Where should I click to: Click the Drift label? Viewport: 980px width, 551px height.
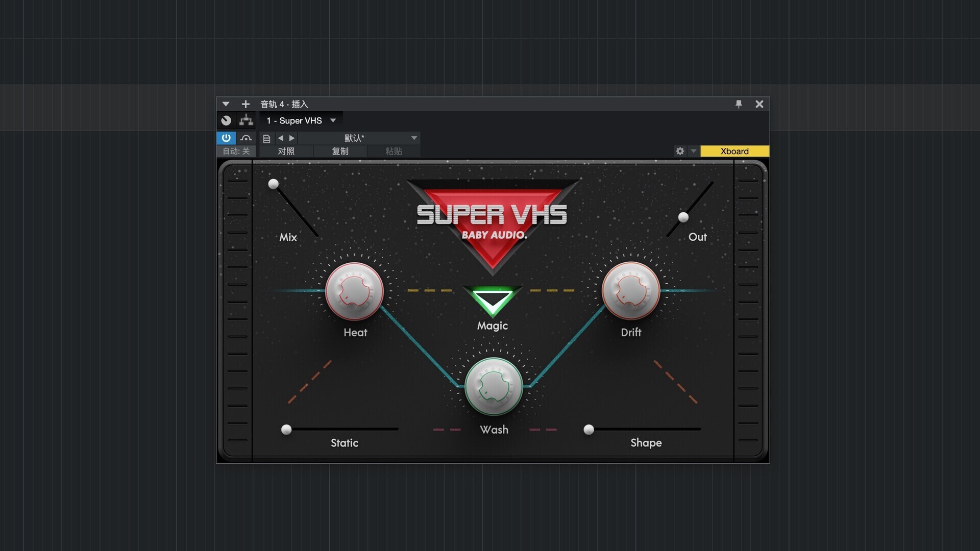[631, 333]
